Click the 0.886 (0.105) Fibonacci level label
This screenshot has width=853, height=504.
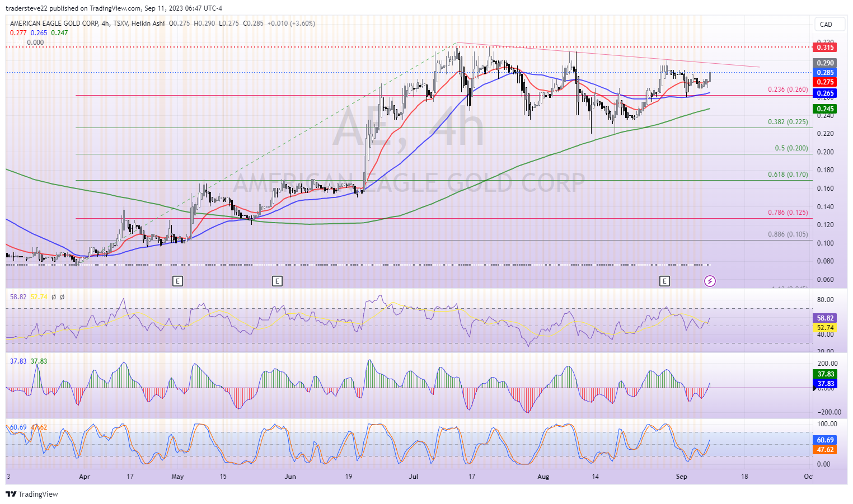pos(788,234)
